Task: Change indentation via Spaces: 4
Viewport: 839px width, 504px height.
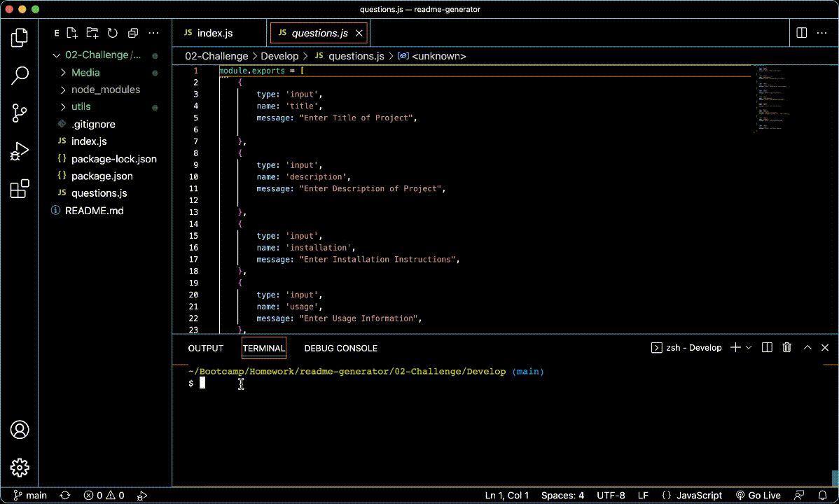Action: point(562,496)
